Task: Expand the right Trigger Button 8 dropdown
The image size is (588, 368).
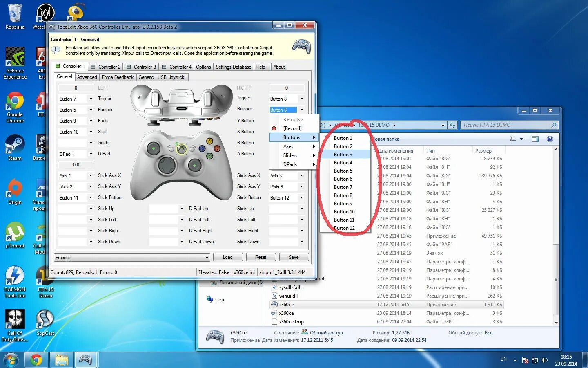Action: tap(301, 99)
